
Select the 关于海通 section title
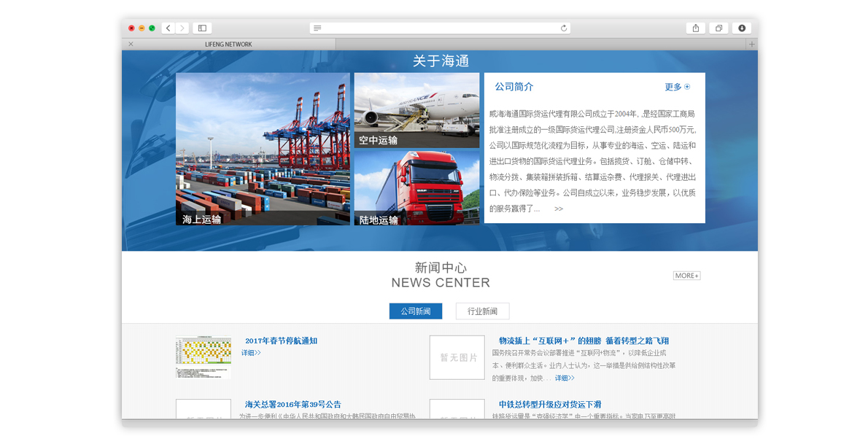[x=441, y=61]
